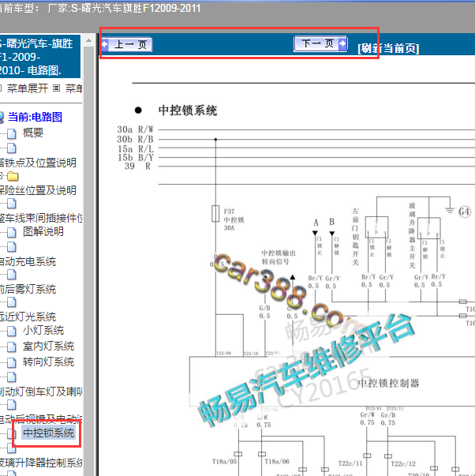Click the T22c/12 connector label
This screenshot has width=475, height=476.
(403, 463)
